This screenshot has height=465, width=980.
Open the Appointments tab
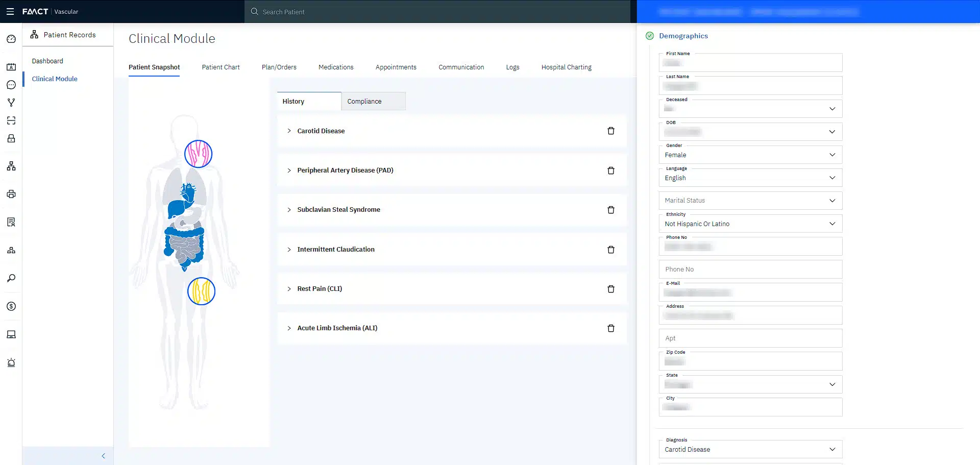396,67
